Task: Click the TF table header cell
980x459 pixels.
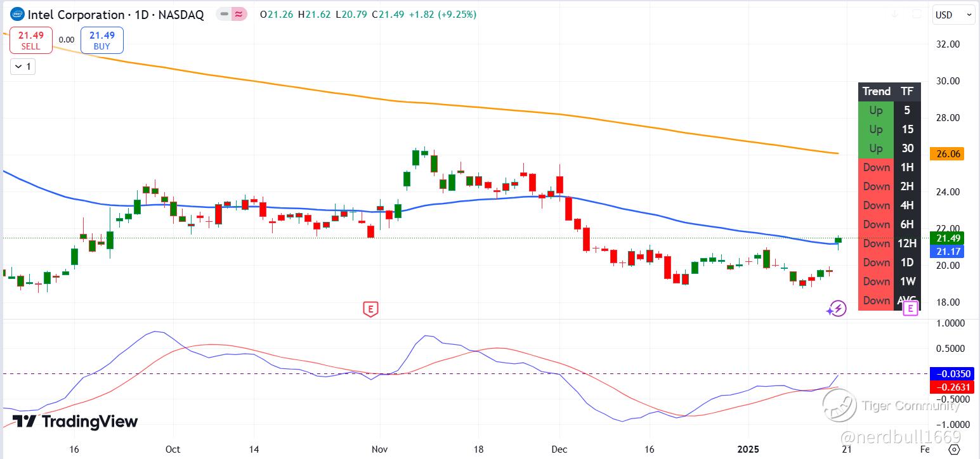Action: (x=907, y=91)
